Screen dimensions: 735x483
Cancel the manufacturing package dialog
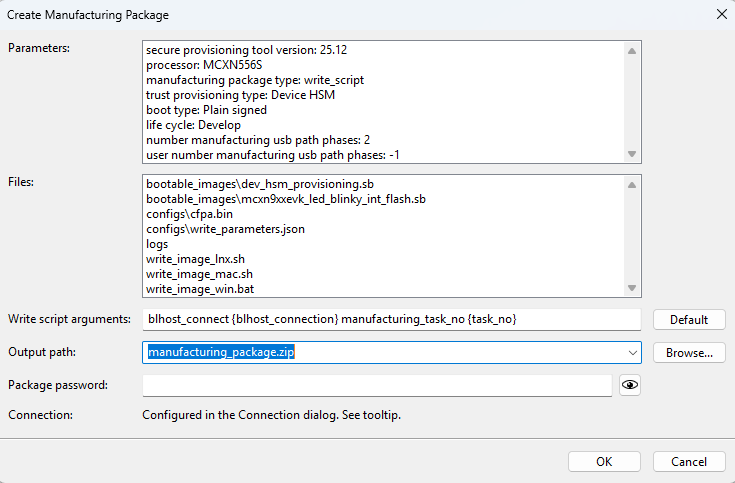[x=689, y=461]
